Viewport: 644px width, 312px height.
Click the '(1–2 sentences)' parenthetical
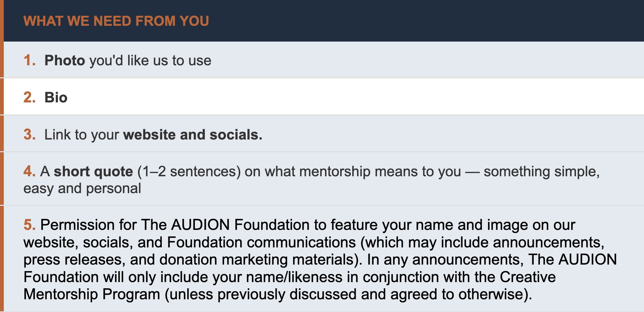(x=189, y=171)
